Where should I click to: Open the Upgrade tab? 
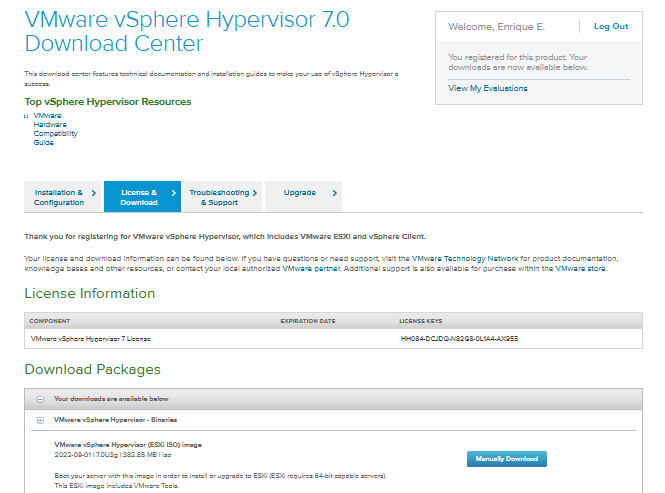click(303, 197)
